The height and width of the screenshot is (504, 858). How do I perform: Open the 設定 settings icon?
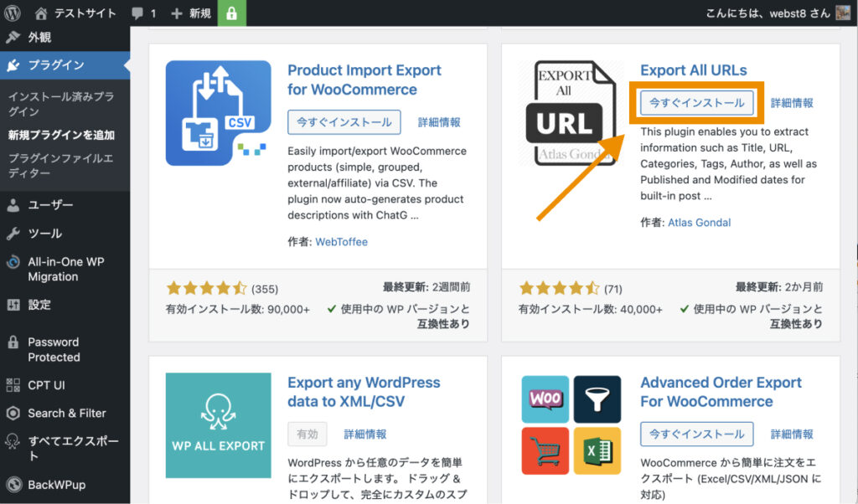[x=14, y=305]
